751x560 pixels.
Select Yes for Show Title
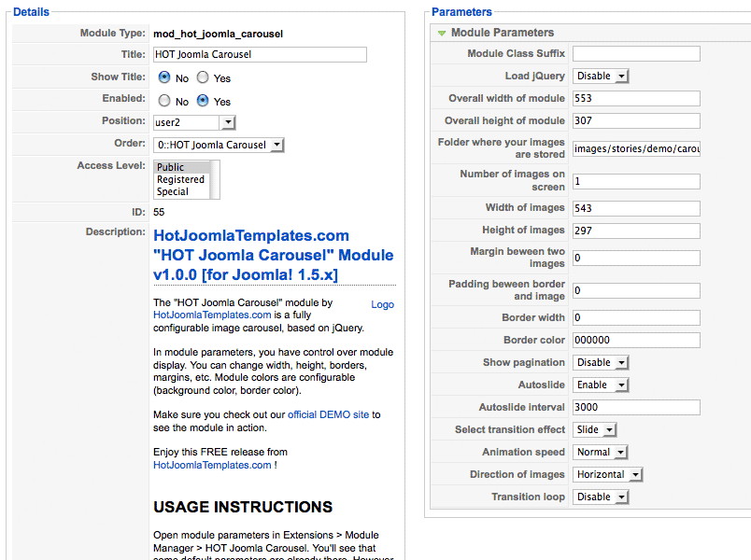pos(203,77)
